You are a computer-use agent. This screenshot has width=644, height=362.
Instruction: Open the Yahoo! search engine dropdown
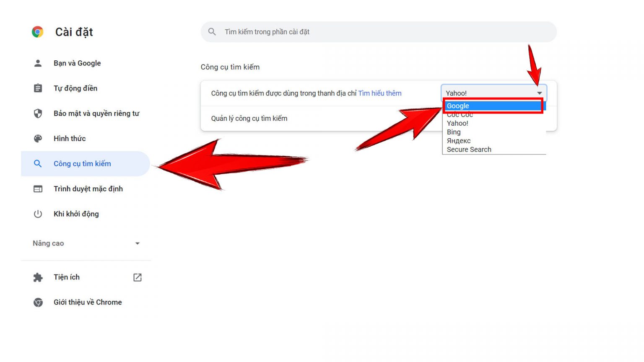(493, 93)
